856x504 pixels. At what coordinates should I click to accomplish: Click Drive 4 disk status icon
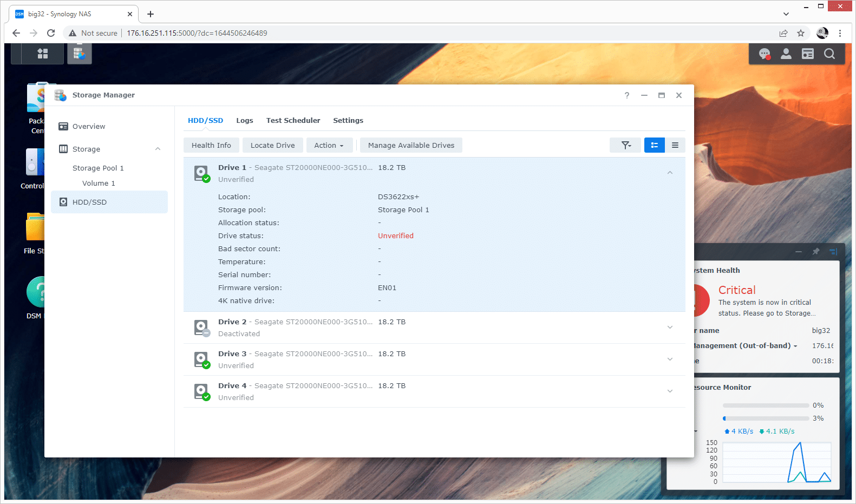click(x=201, y=392)
